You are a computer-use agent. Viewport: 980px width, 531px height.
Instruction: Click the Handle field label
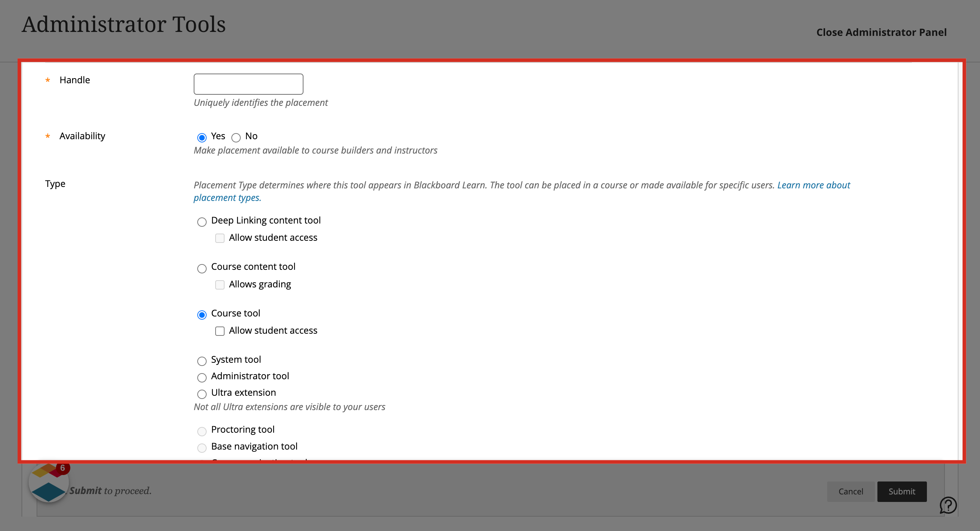pos(75,80)
